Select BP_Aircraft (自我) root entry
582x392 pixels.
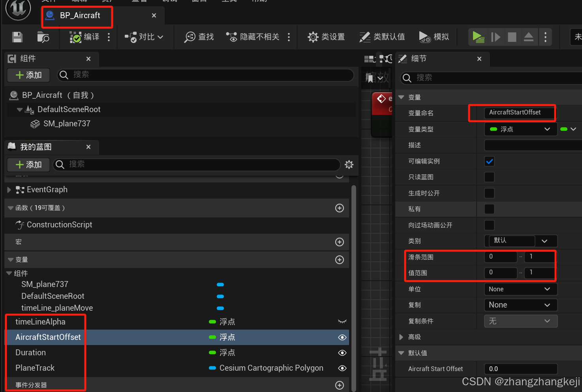pyautogui.click(x=58, y=95)
